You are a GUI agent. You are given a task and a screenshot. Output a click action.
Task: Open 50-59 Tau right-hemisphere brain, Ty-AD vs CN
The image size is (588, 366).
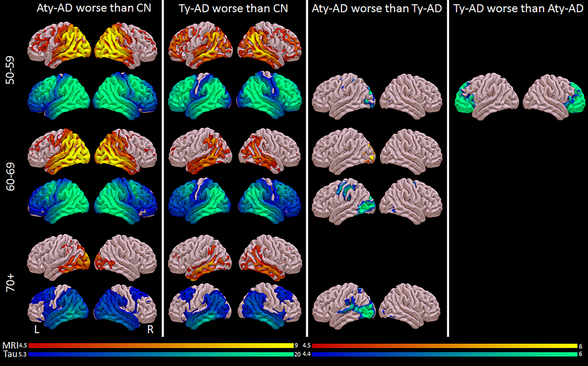[269, 95]
